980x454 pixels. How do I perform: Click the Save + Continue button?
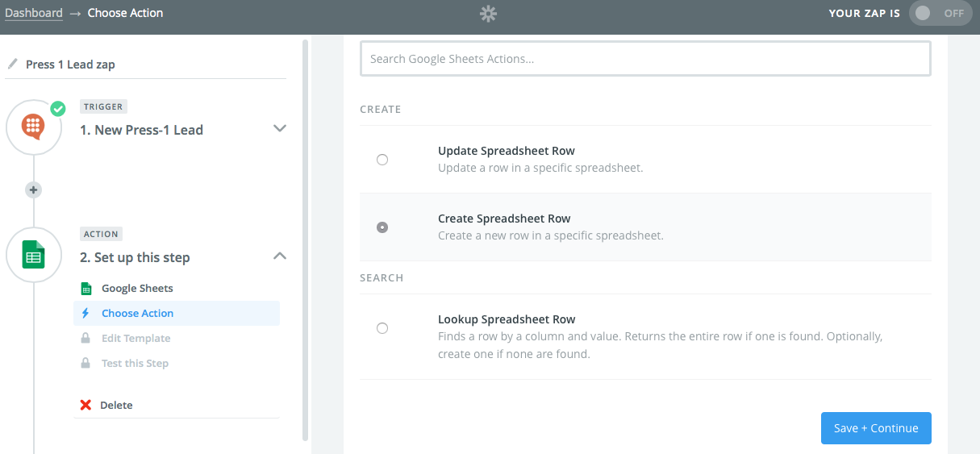pyautogui.click(x=876, y=428)
